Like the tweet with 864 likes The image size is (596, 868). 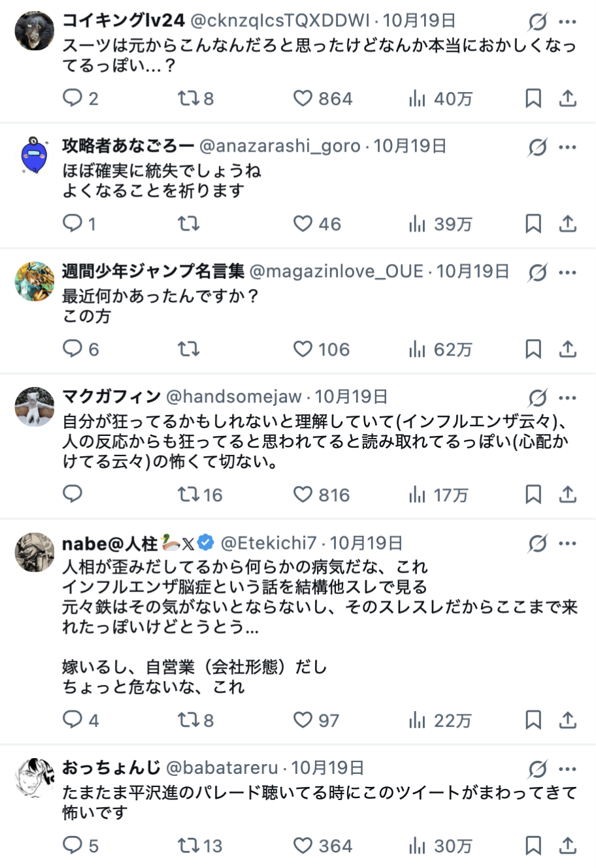point(303,98)
